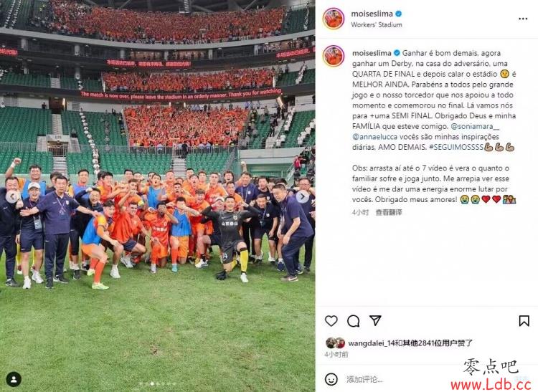Go to previous photo with left arrow
Viewport: 538px width, 392px height.
(x=13, y=196)
